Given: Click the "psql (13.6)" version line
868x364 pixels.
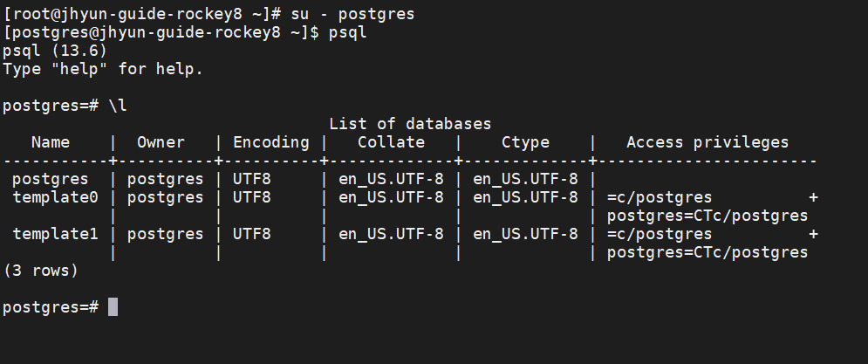Looking at the screenshot, I should pyautogui.click(x=55, y=51).
